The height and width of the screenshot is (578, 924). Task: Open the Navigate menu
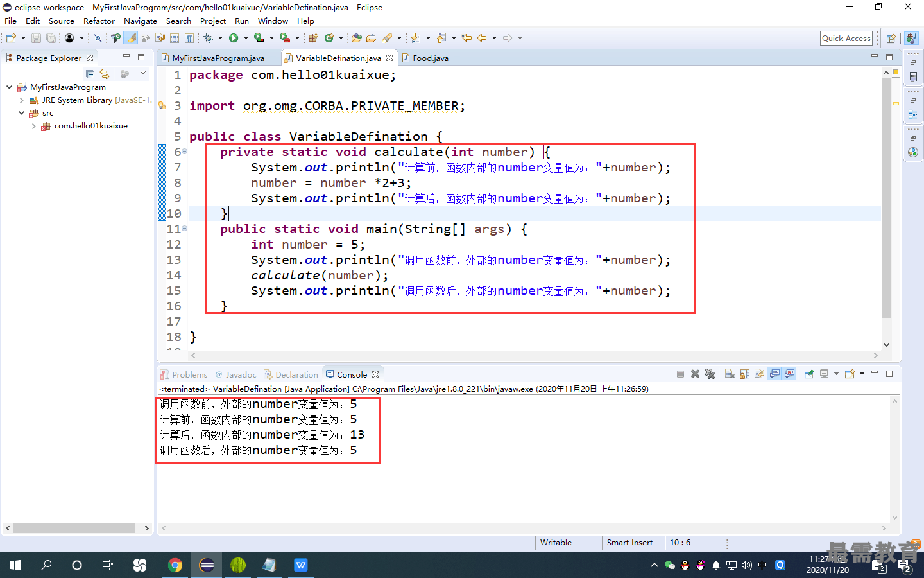[141, 21]
